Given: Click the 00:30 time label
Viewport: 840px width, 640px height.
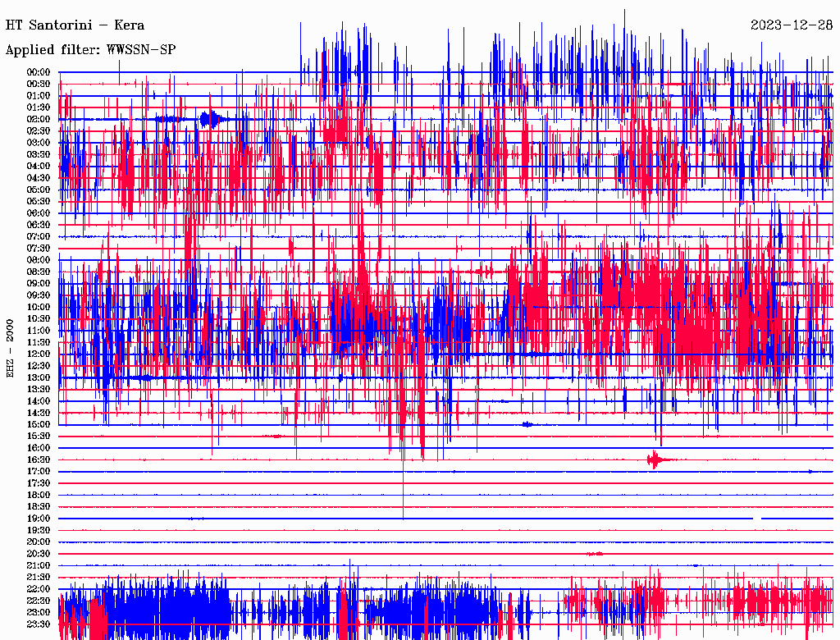Looking at the screenshot, I should pyautogui.click(x=39, y=85).
